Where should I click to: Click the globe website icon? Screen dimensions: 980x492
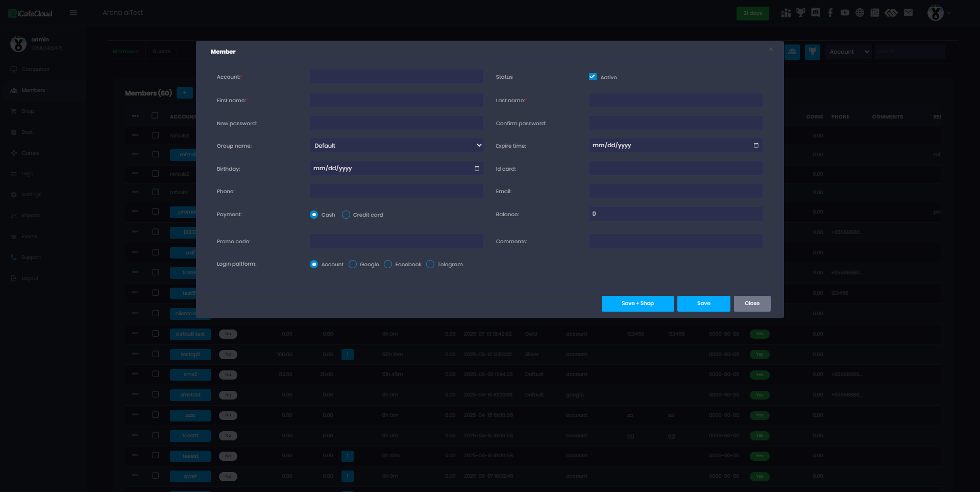pos(860,13)
